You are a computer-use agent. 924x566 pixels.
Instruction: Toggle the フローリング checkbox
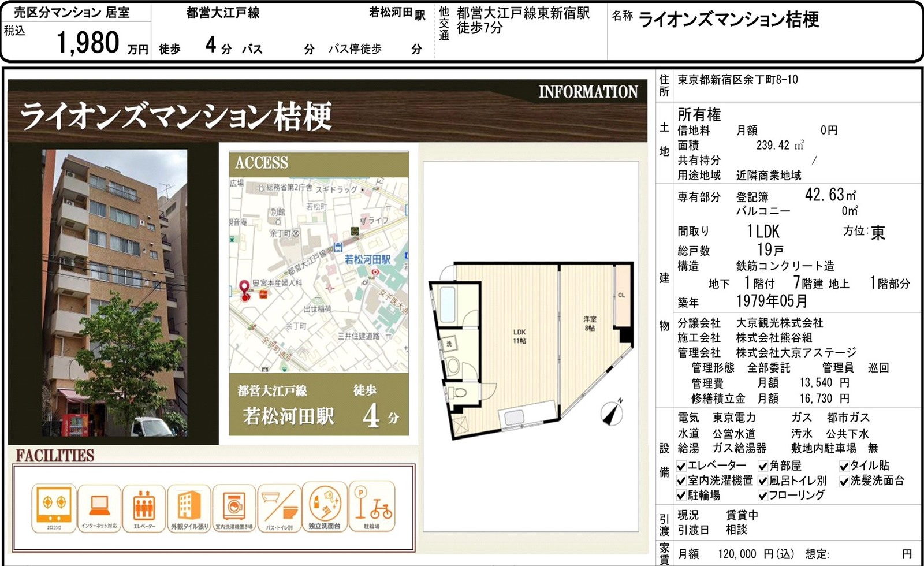763,496
